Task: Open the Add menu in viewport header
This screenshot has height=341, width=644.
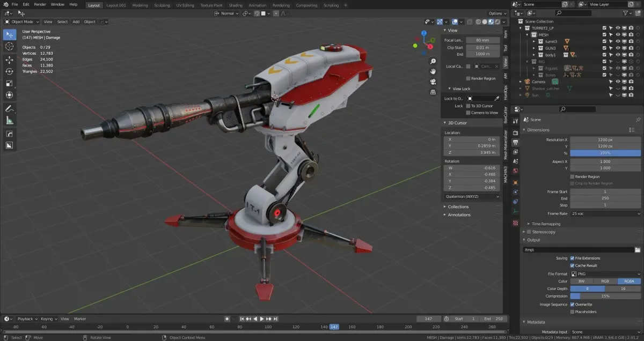Action: (76, 22)
